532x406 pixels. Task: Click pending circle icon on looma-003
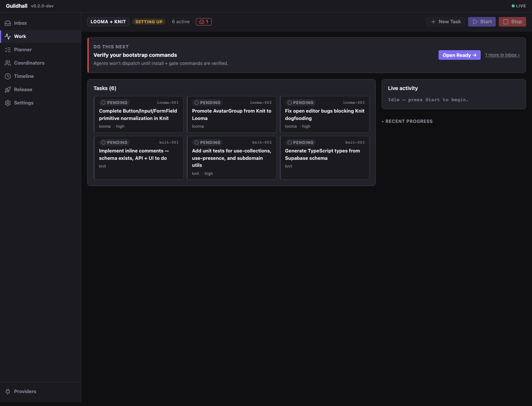click(x=290, y=103)
